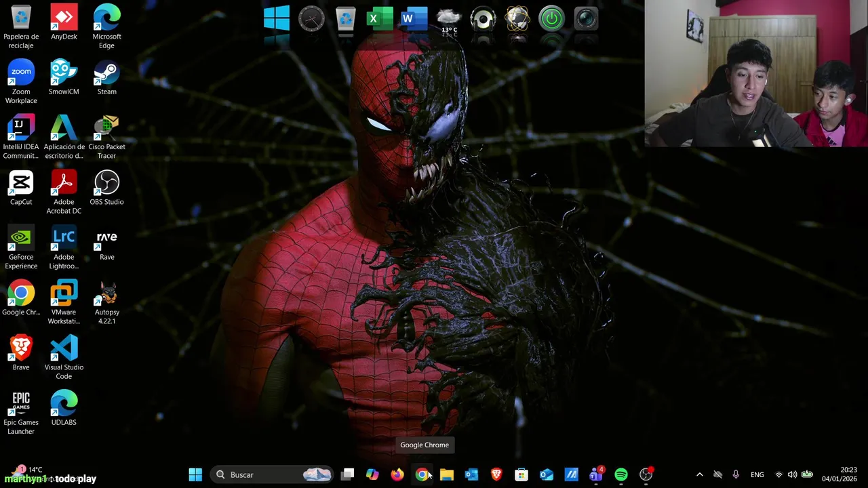Open the clock showing 20:23 04/01/2026
The height and width of the screenshot is (488, 868).
pyautogui.click(x=840, y=474)
